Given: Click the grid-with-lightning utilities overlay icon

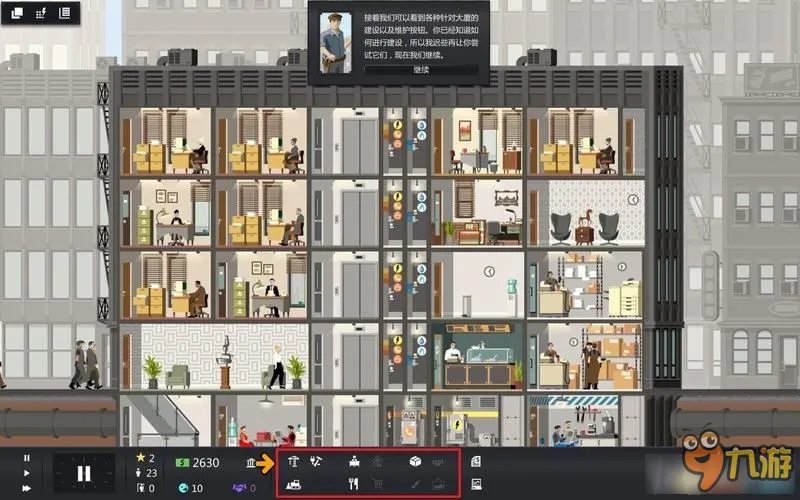Looking at the screenshot, I should click(x=41, y=13).
